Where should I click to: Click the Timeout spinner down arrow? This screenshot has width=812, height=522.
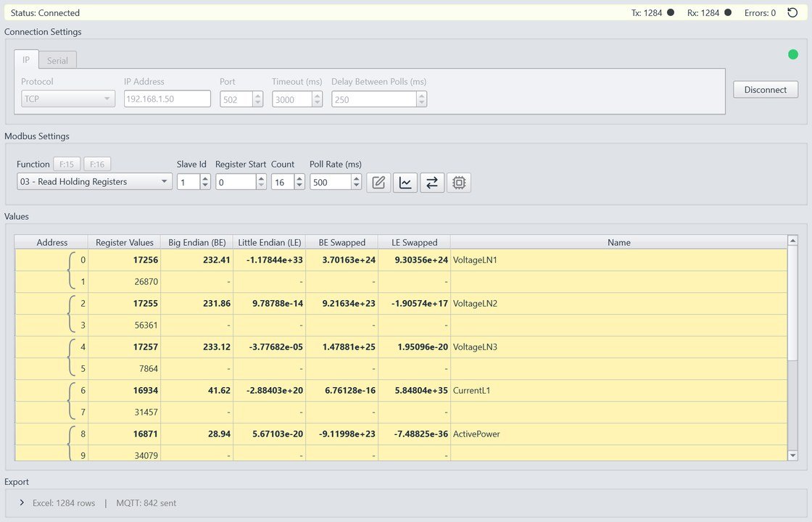tap(318, 102)
